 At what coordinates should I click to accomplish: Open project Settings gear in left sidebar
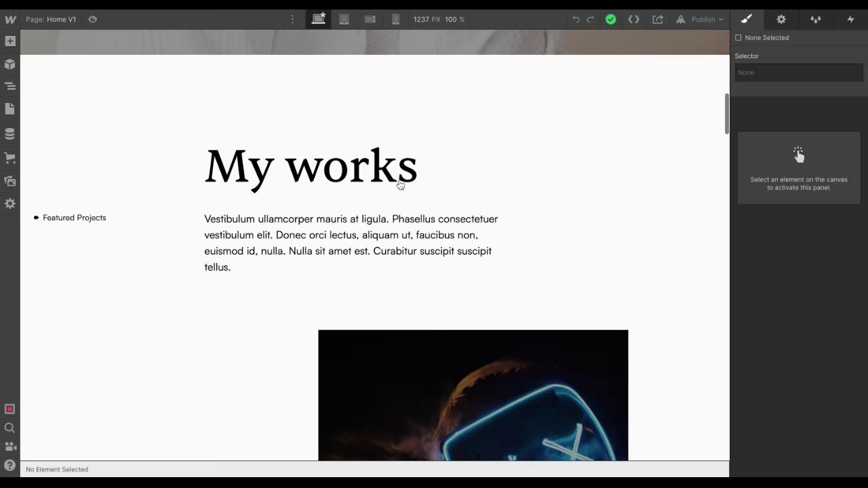point(10,203)
